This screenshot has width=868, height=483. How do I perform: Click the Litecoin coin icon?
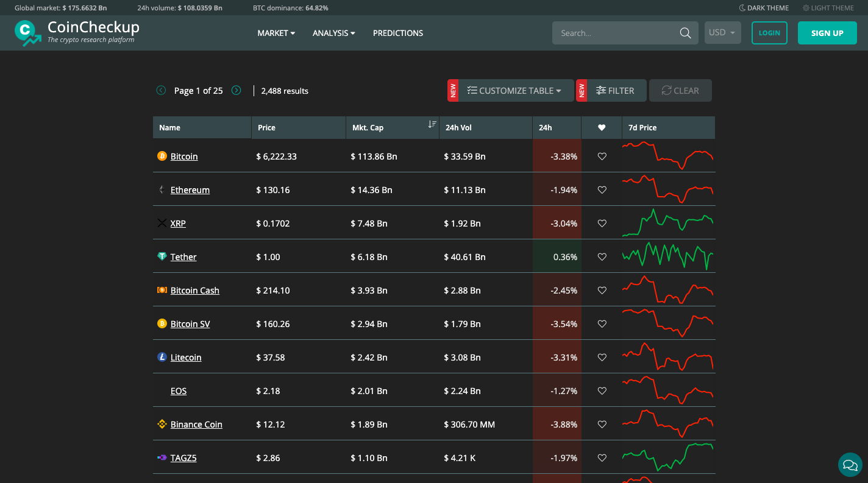click(x=162, y=358)
